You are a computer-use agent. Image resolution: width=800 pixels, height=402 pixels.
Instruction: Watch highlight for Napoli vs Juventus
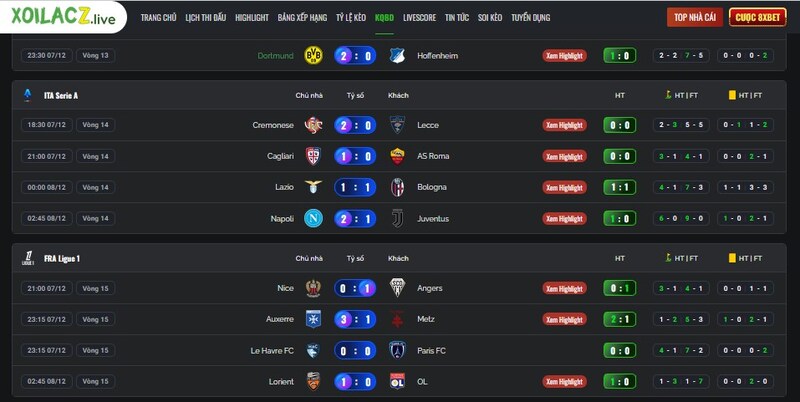tap(564, 219)
